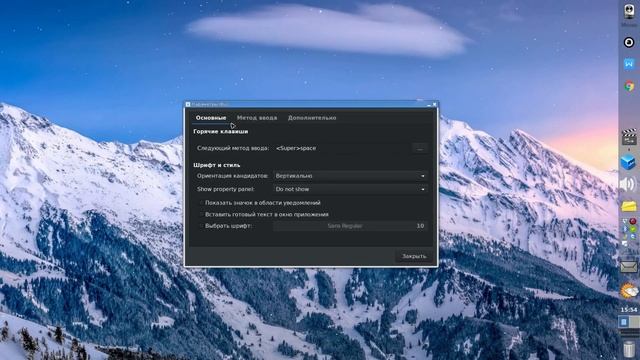Click the '...' button for next input method shortcut
This screenshot has width=640, height=360.
[420, 148]
